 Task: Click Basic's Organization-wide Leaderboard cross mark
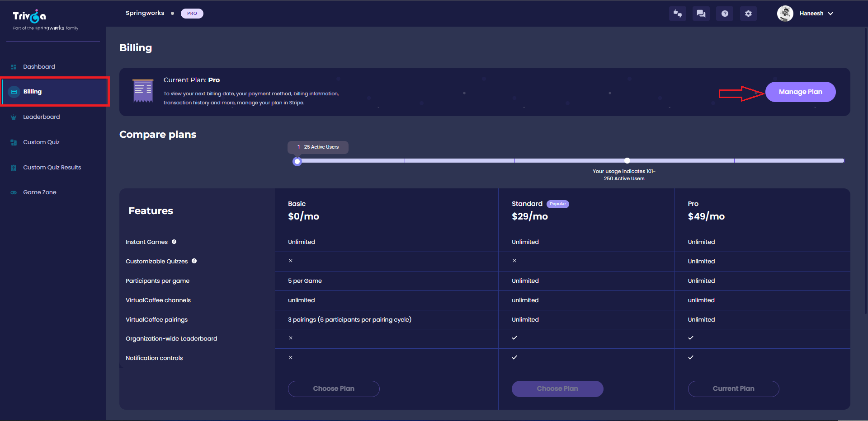click(x=291, y=338)
